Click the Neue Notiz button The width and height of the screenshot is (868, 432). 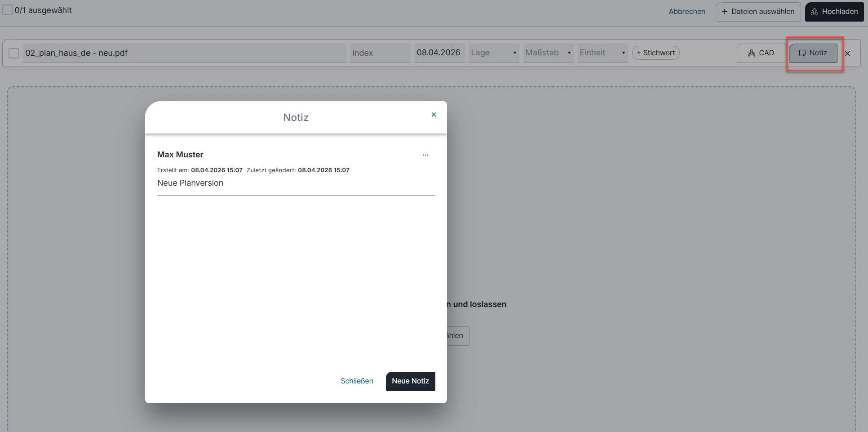(x=410, y=381)
